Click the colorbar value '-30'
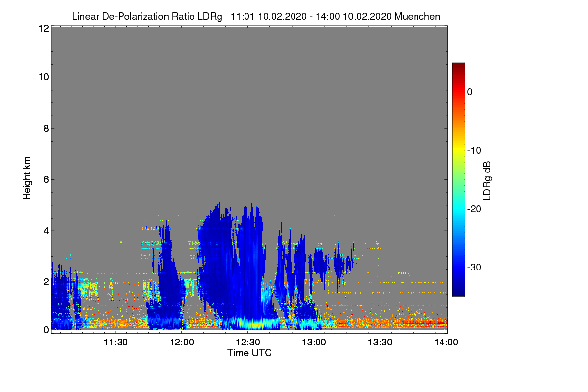 click(x=474, y=267)
